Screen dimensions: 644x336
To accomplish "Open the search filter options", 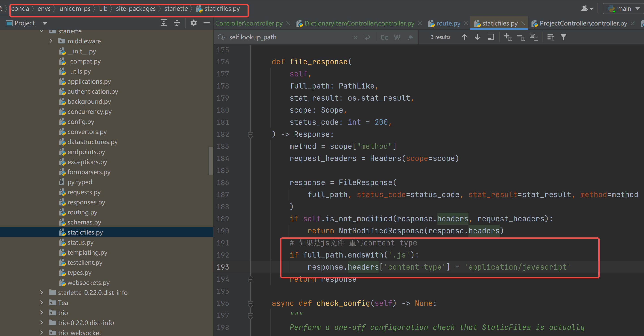I will click(x=563, y=37).
